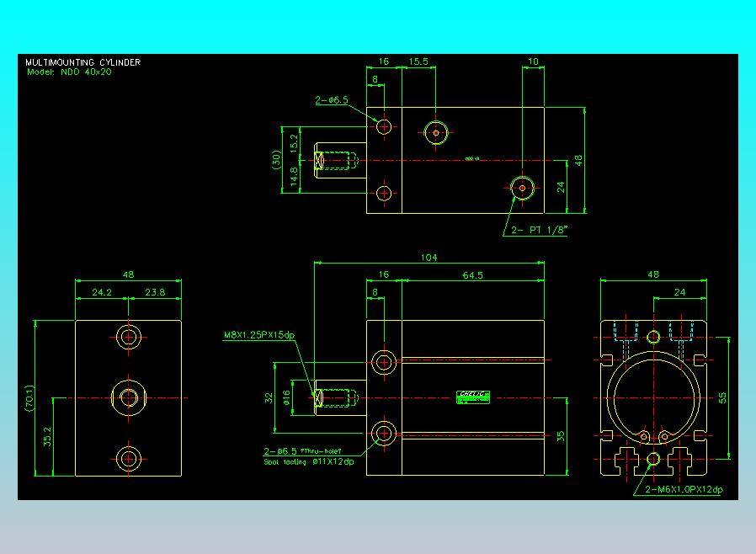Screen dimensions: 756x554
Task: Select the 'Spot facing ø11X12dp' note
Action: 309,461
